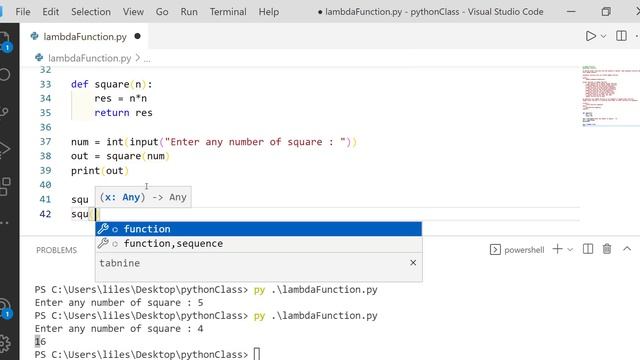
Task: Open the Selection menu
Action: [91, 12]
